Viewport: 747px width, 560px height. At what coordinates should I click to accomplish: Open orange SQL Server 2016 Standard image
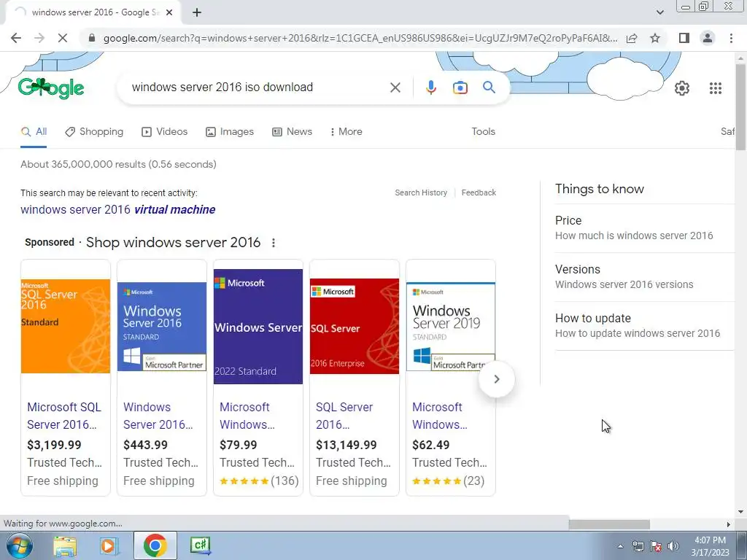(x=66, y=326)
